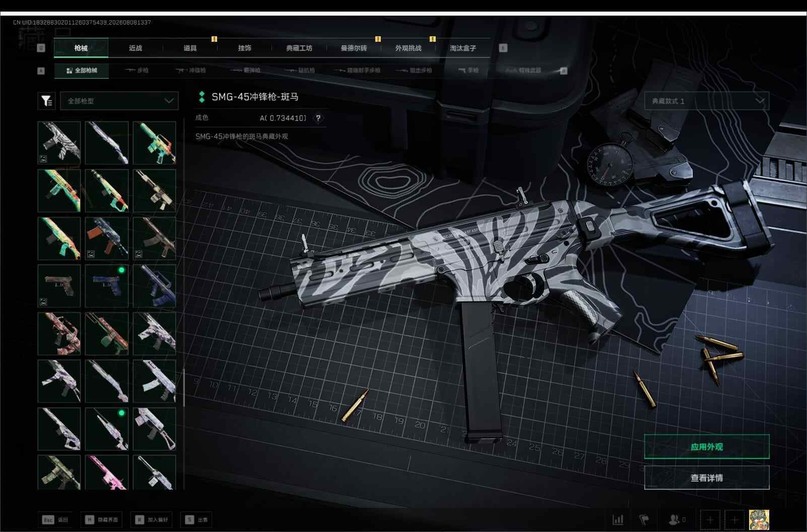Image resolution: width=807 pixels, height=532 pixels.
Task: Click the A key previous-category hint
Action: point(41,71)
